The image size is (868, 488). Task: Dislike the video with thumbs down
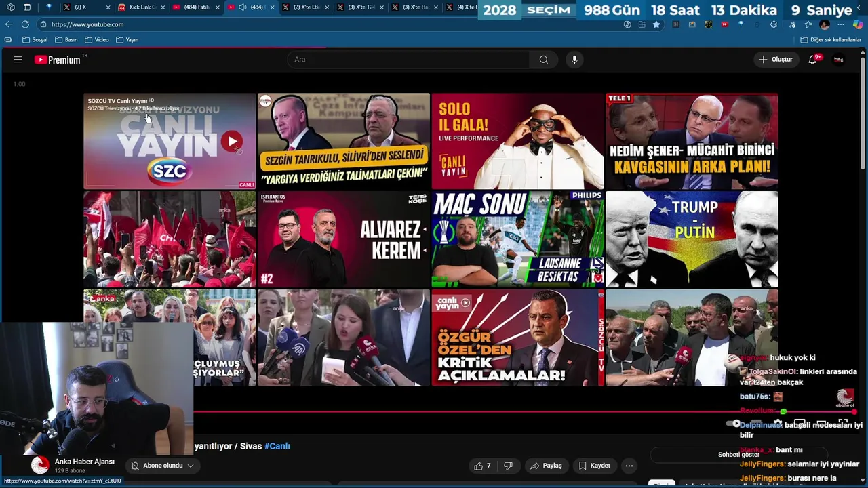click(x=509, y=466)
